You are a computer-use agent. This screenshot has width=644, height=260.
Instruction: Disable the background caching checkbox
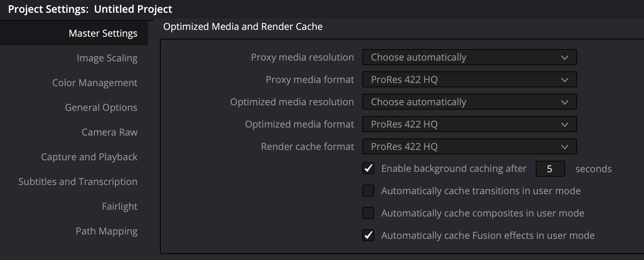(x=368, y=169)
